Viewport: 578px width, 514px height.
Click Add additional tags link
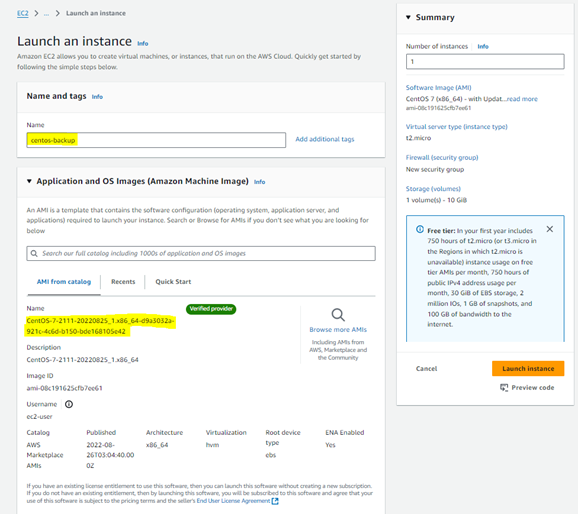tap(324, 139)
